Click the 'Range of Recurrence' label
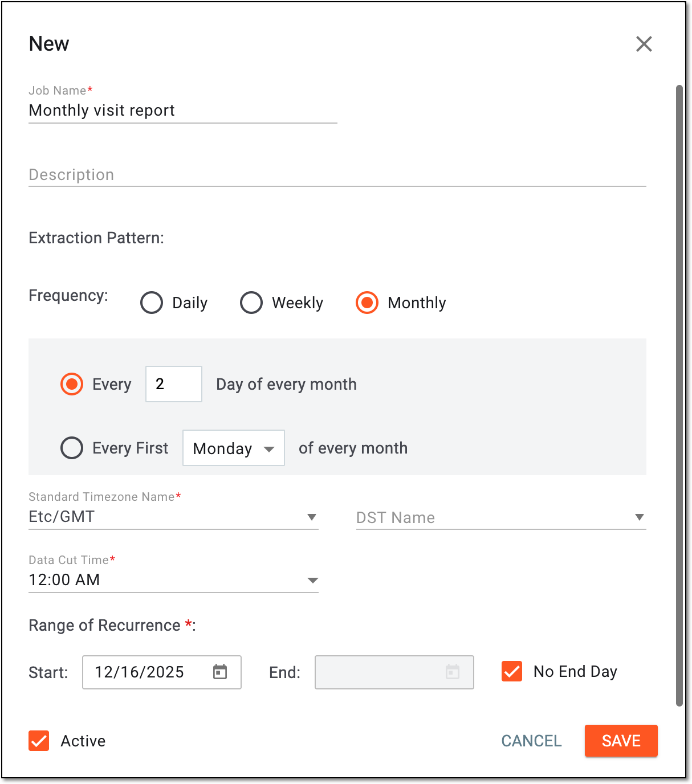The height and width of the screenshot is (784, 692). click(x=104, y=626)
